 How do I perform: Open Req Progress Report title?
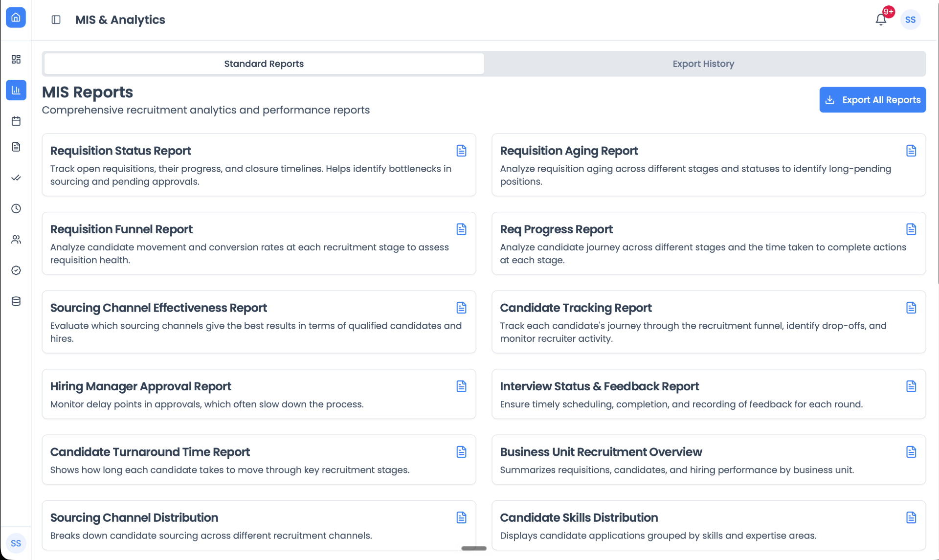click(556, 229)
